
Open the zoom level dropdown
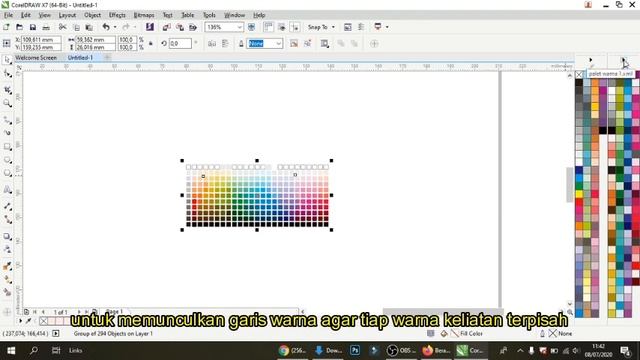pos(240,27)
